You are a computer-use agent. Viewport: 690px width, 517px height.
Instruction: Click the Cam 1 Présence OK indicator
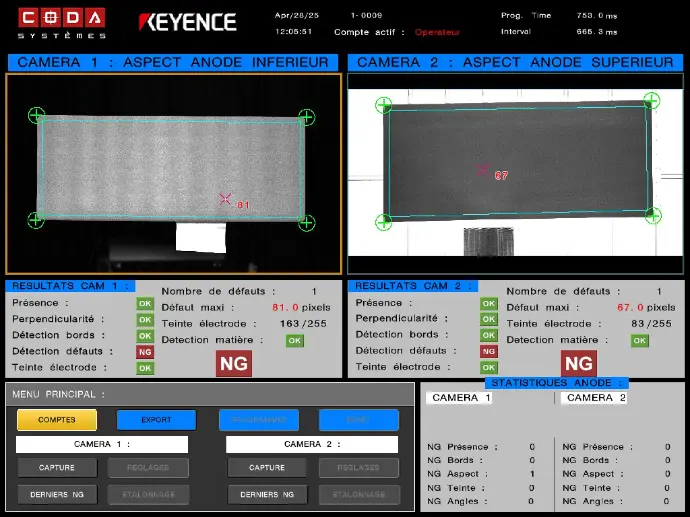pos(145,304)
